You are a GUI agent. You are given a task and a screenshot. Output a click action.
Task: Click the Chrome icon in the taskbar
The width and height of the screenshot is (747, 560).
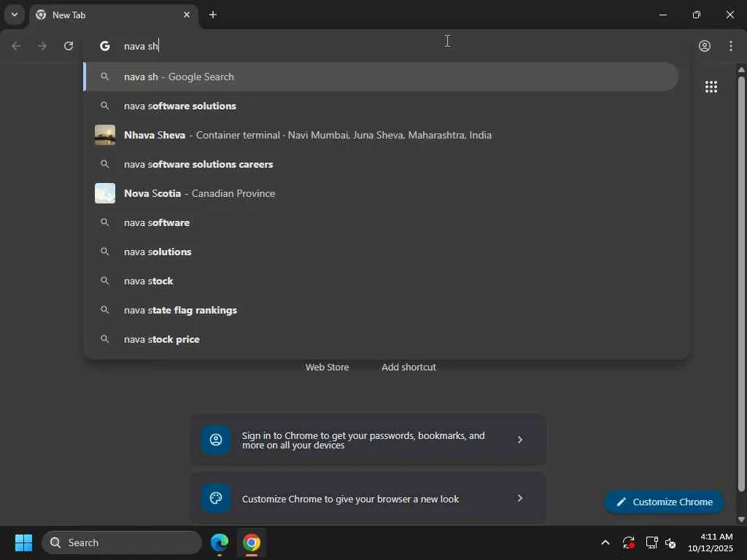[252, 542]
